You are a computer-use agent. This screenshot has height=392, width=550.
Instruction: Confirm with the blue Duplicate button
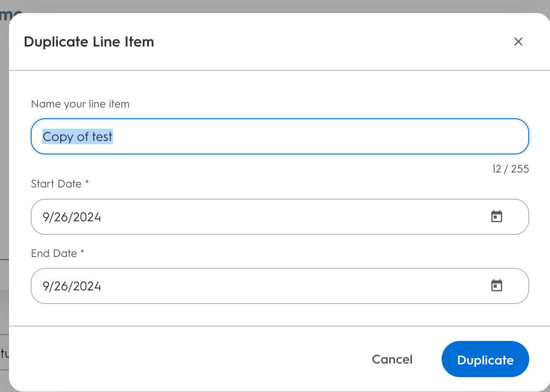485,359
